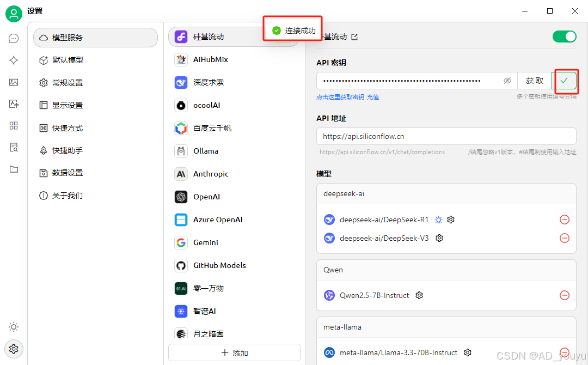Open the chat assistant icon in left sidebar
The image size is (588, 365).
14,38
